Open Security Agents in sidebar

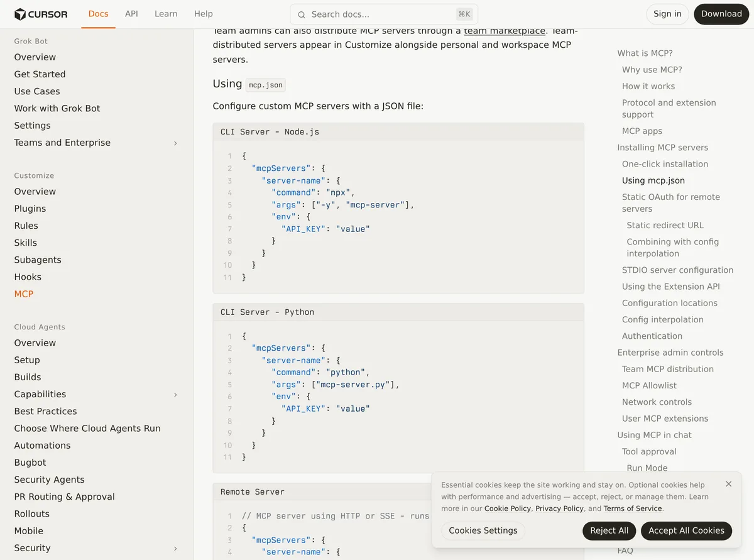click(49, 480)
